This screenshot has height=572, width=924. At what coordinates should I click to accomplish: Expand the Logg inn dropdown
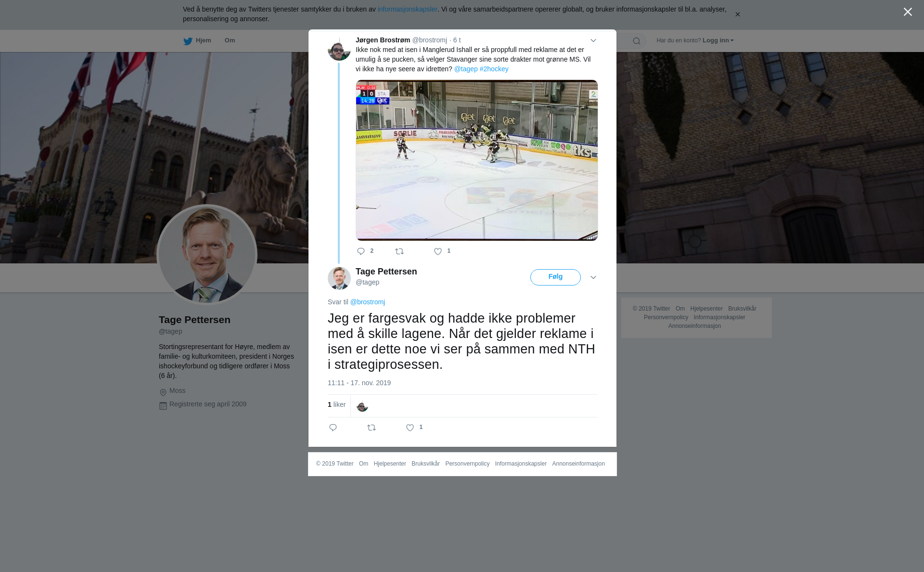[x=718, y=40]
